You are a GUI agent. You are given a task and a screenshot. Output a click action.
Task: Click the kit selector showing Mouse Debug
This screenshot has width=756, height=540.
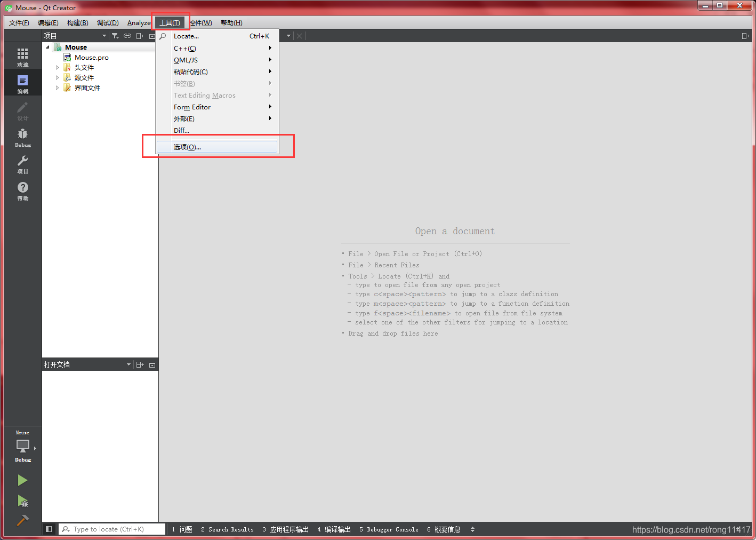22,447
